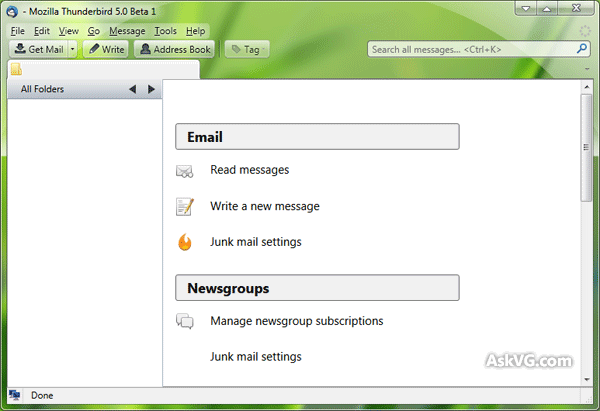600x411 pixels.
Task: Click the newsgroup subscriptions chat bubbles icon
Action: click(x=185, y=321)
